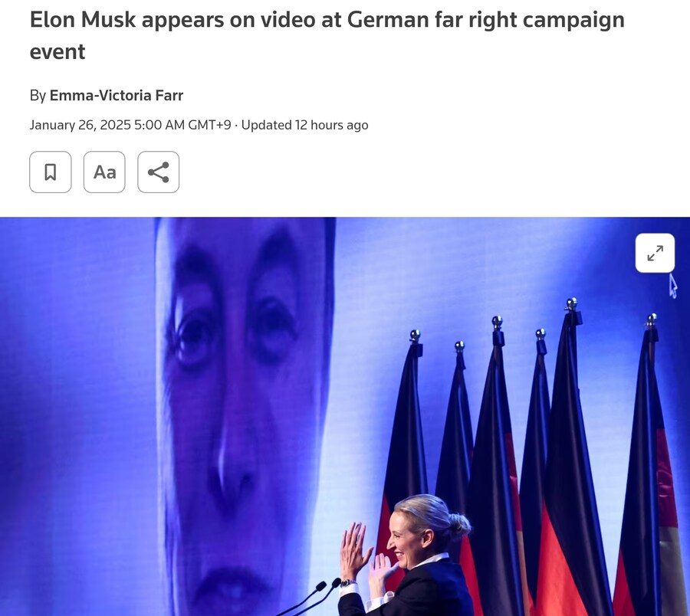Screen dimensions: 690x616
Task: Click the woman's blonde hair bun
Action: [459, 524]
